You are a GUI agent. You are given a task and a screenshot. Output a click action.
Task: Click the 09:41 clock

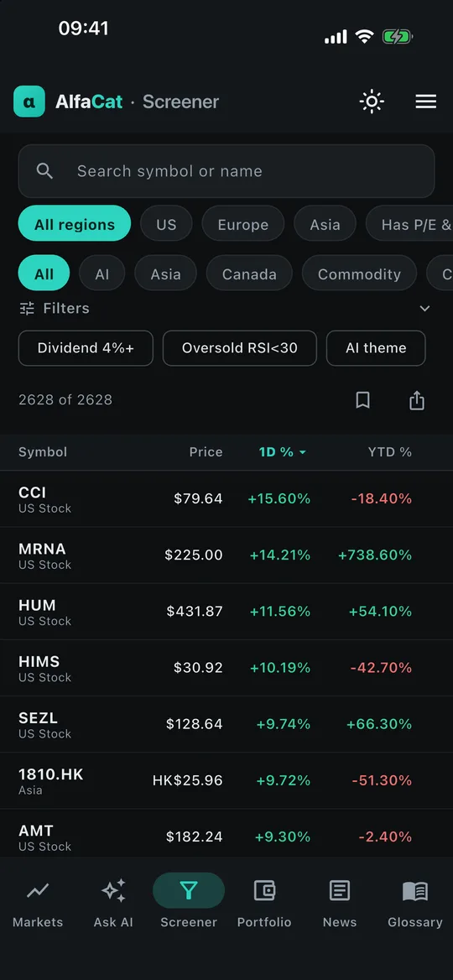83,29
